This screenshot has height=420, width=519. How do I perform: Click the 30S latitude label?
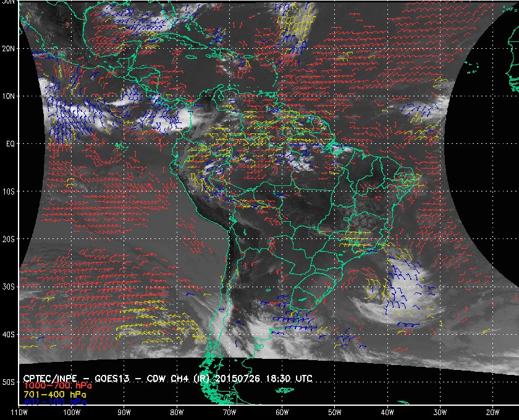[x=8, y=287]
